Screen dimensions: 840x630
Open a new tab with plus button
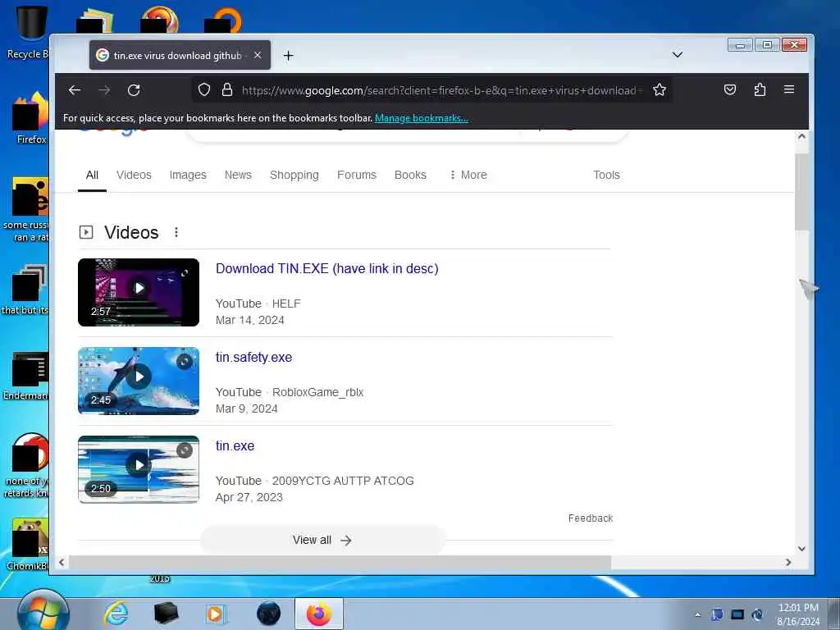coord(288,55)
